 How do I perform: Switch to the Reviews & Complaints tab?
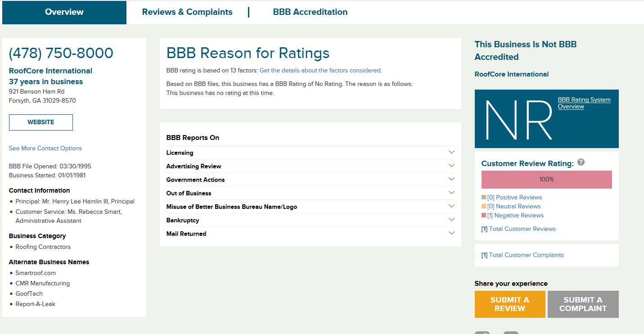tap(187, 12)
